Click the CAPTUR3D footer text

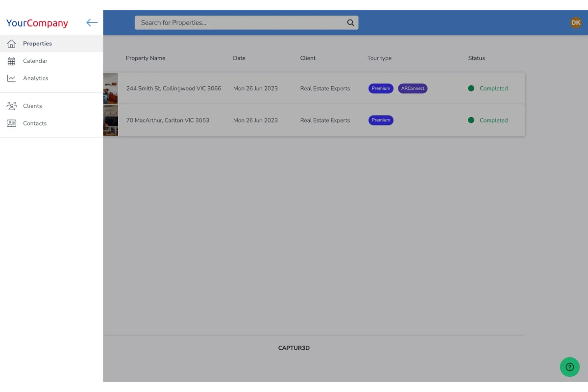(x=294, y=348)
